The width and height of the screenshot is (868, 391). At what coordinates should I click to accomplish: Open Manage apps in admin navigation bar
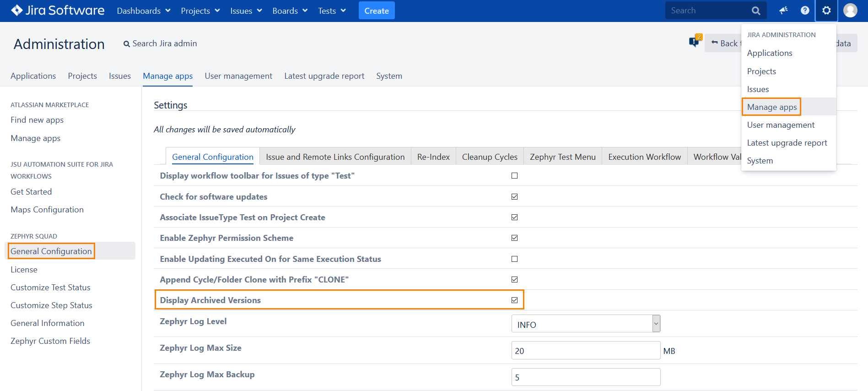(167, 76)
